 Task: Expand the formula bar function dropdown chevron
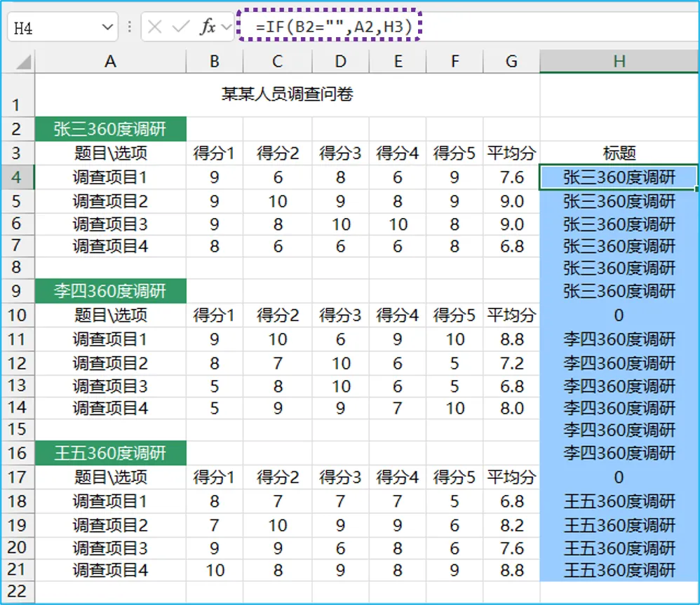(x=227, y=27)
